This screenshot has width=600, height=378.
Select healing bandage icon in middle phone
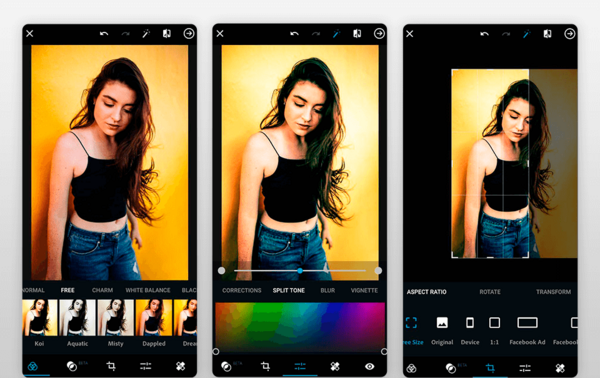(335, 367)
